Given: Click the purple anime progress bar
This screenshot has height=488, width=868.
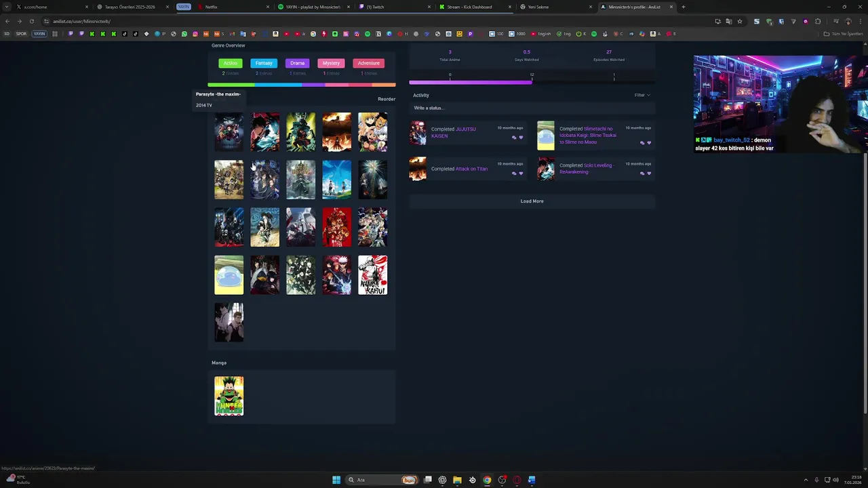Looking at the screenshot, I should point(471,82).
